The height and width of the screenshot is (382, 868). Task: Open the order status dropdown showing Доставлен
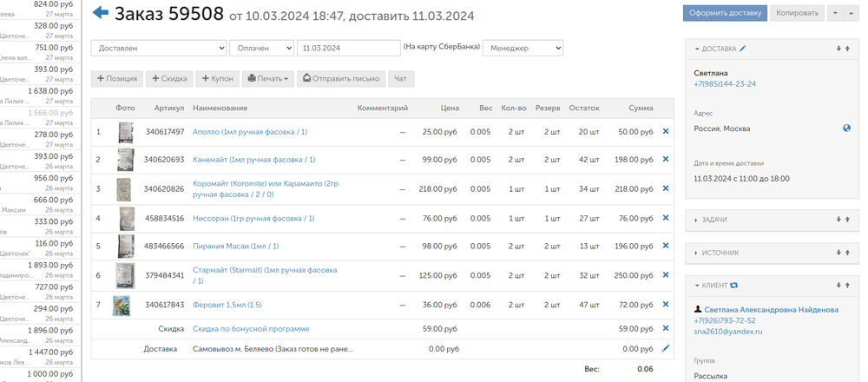coord(158,49)
